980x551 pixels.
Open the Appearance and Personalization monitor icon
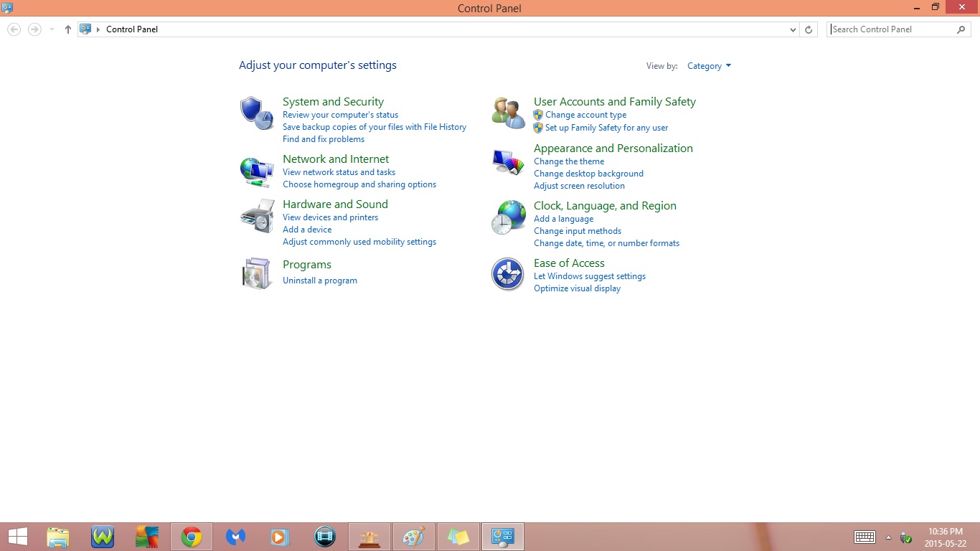point(508,161)
